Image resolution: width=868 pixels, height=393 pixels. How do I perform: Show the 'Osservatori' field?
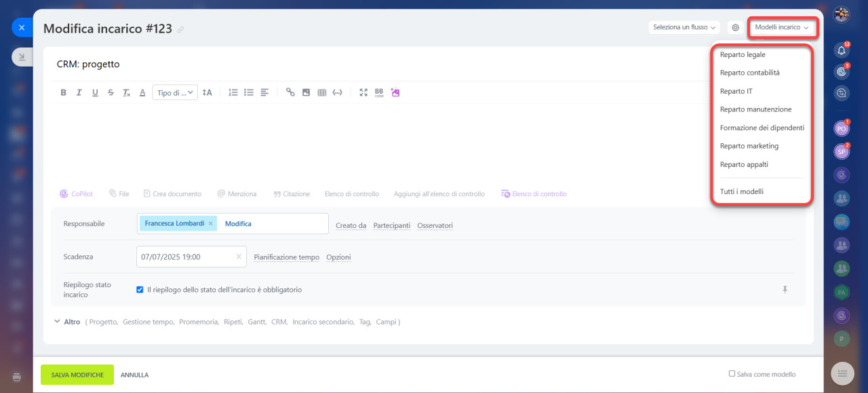point(435,225)
